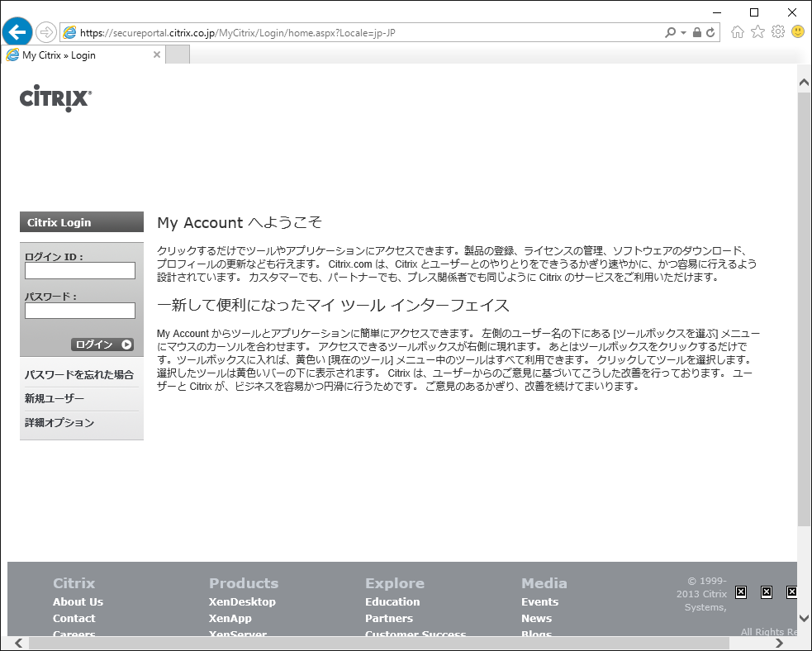Switch to the My Citrix » Login tab
The height and width of the screenshot is (651, 812).
coord(74,55)
